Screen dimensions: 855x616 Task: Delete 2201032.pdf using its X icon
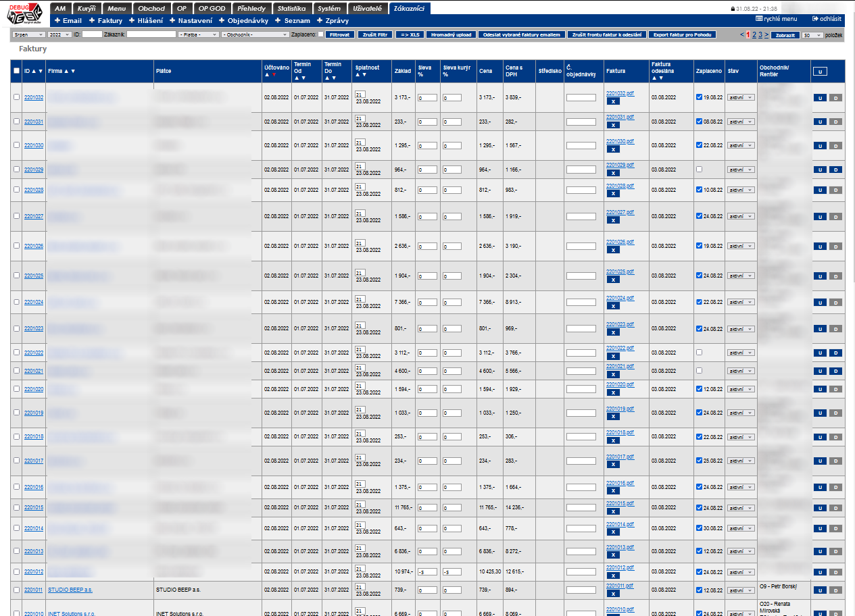tap(612, 101)
